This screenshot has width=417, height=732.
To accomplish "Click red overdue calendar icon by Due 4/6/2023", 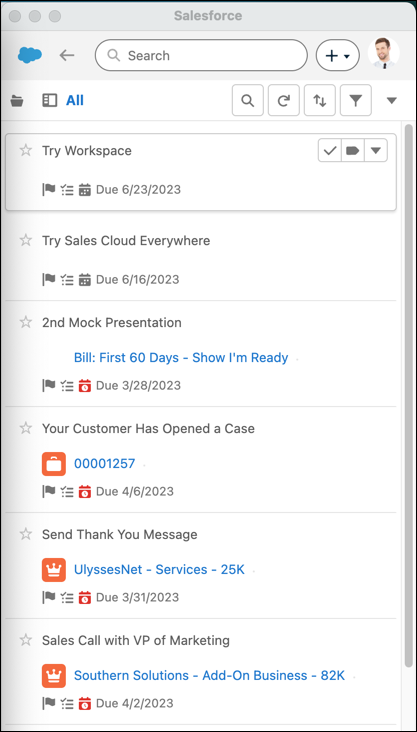I will coord(85,492).
